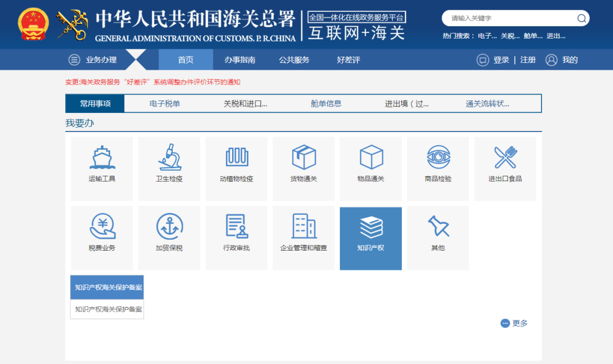The height and width of the screenshot is (364, 613).
Task: Select the 其他 pushpin icon
Action: (x=438, y=230)
